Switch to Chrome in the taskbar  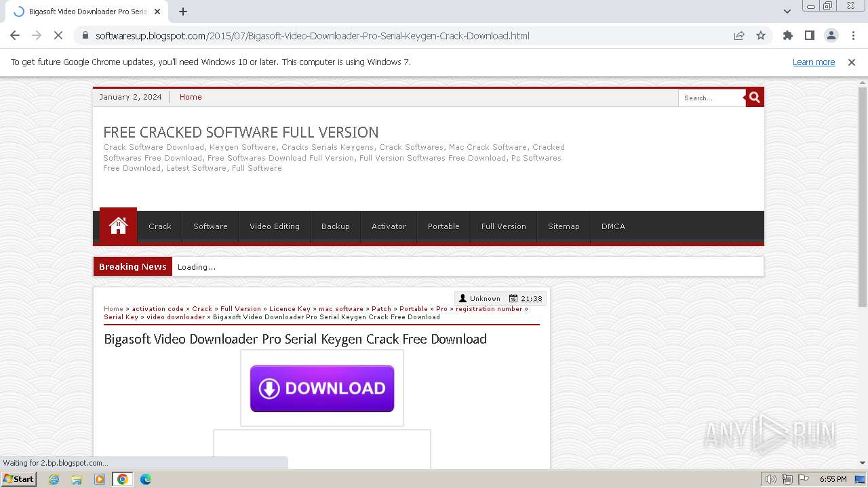tap(123, 479)
